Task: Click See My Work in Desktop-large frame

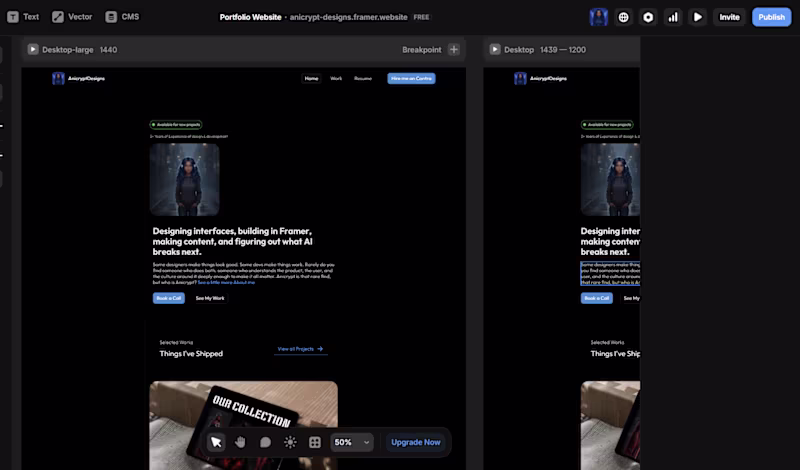Action: [x=210, y=298]
